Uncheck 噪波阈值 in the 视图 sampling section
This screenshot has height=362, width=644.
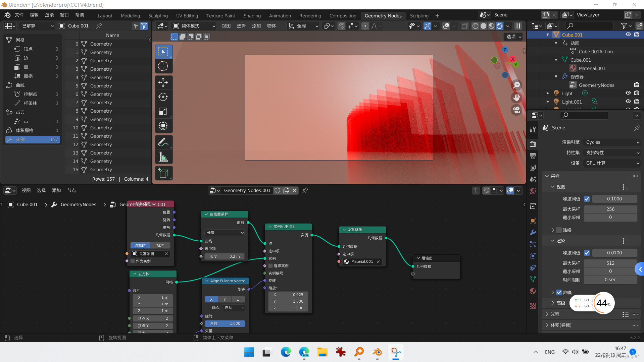[587, 199]
